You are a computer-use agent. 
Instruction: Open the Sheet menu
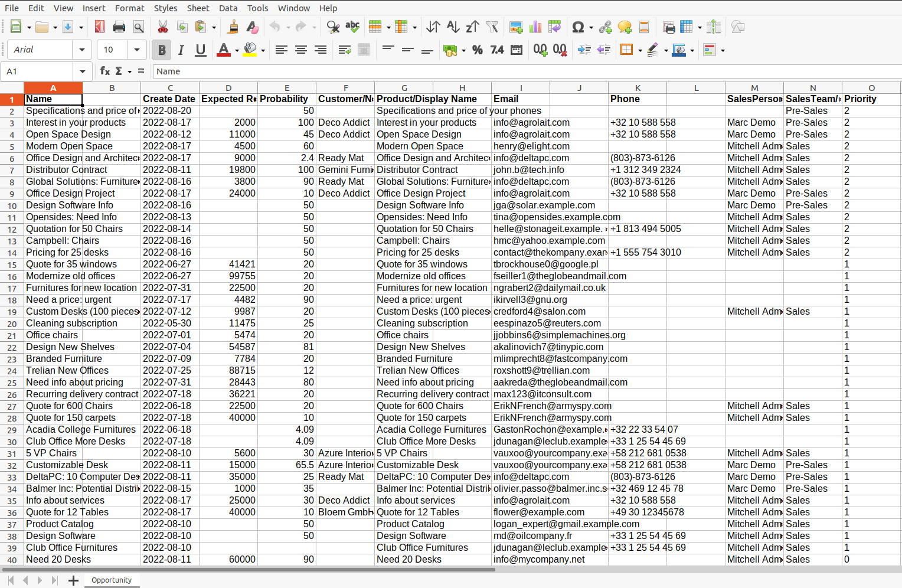pos(198,8)
